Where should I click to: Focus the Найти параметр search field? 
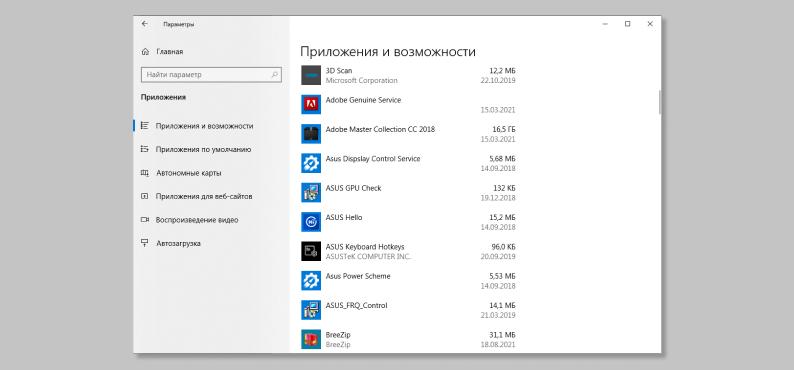tap(211, 74)
